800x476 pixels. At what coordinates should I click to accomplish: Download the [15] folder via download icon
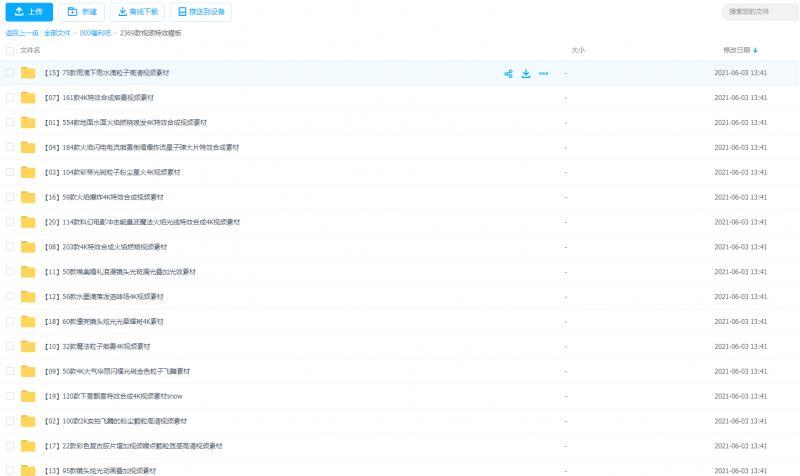526,73
